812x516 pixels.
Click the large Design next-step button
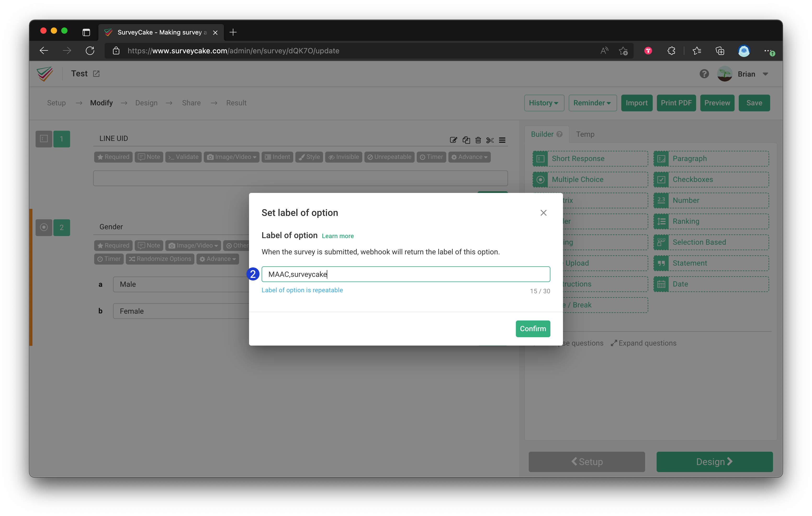point(714,462)
